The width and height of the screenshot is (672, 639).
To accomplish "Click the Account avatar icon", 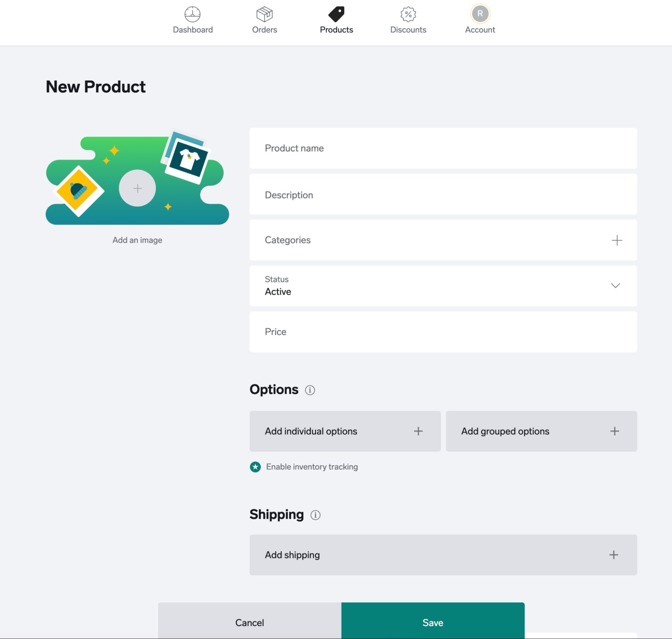I will pos(480,14).
